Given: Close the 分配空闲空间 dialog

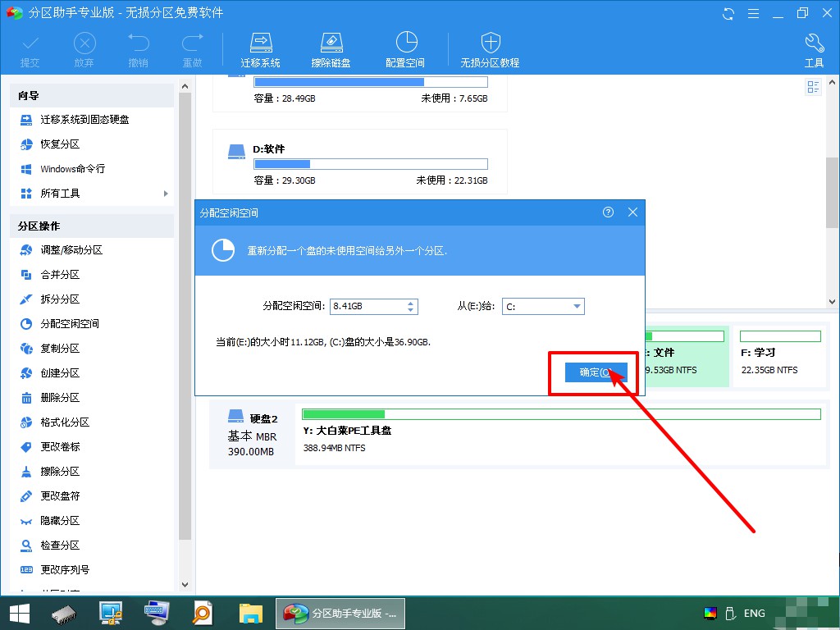Looking at the screenshot, I should pyautogui.click(x=632, y=212).
